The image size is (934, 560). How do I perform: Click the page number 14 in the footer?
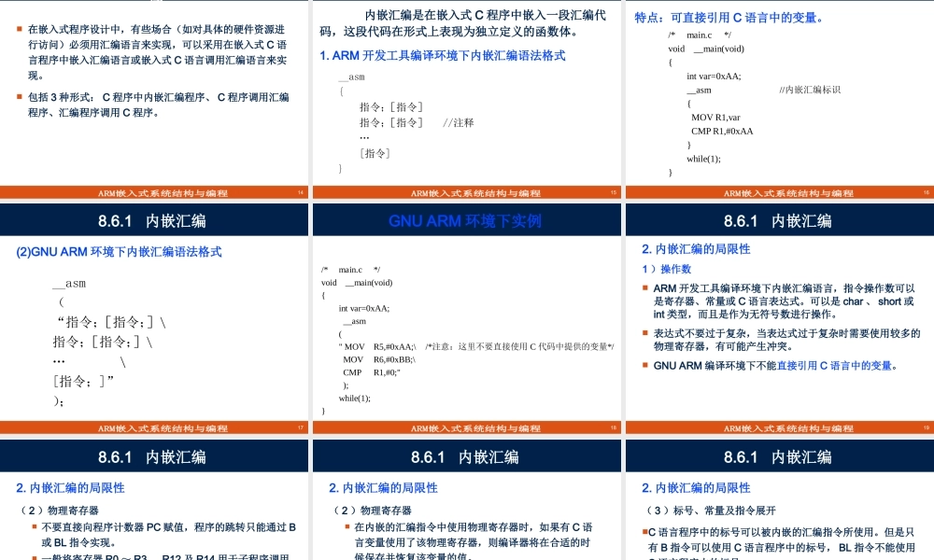click(303, 192)
